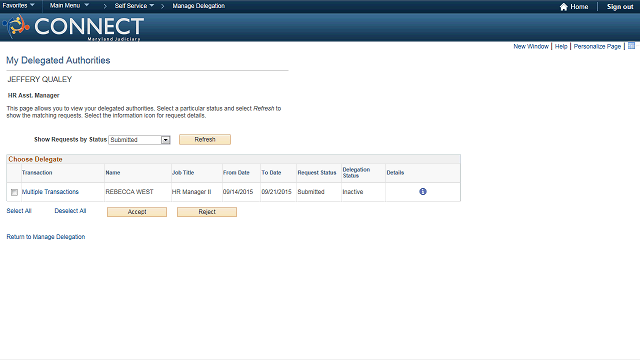Image resolution: width=640 pixels, height=360 pixels.
Task: Click the My Delegated Authorities heading
Action: pyautogui.click(x=58, y=60)
